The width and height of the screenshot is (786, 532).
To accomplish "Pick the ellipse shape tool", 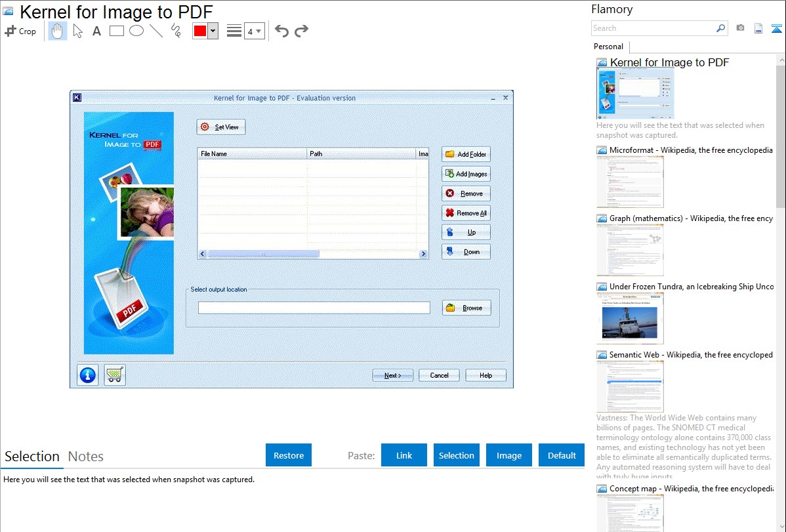I will 136,31.
